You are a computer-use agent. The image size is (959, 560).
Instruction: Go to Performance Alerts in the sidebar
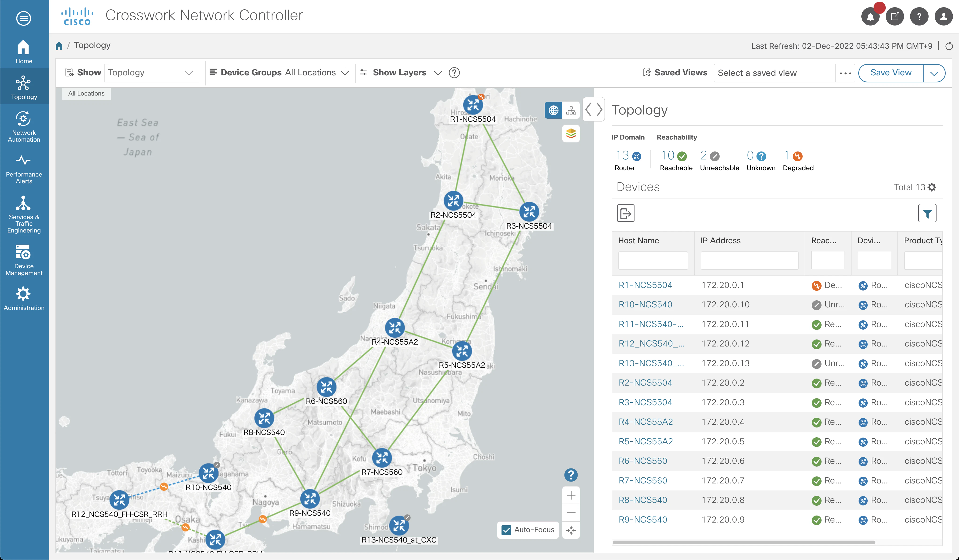point(24,170)
